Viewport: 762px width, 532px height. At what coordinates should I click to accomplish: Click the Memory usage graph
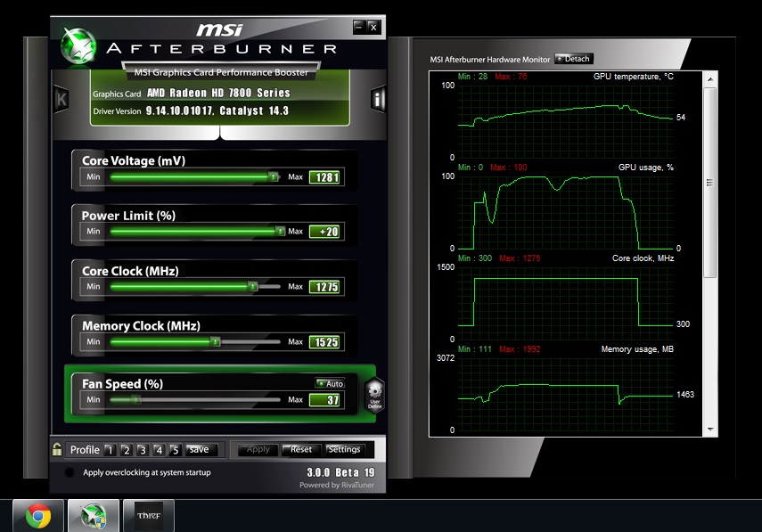click(x=566, y=394)
